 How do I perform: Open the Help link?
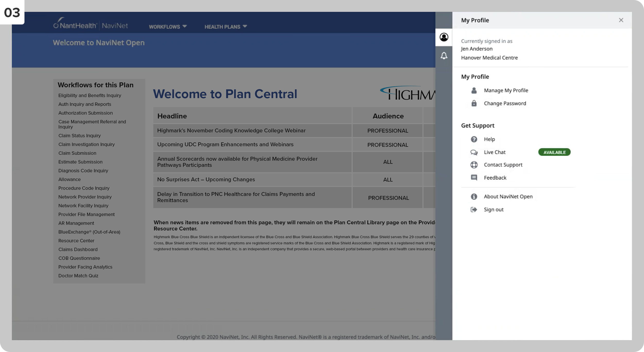point(489,139)
